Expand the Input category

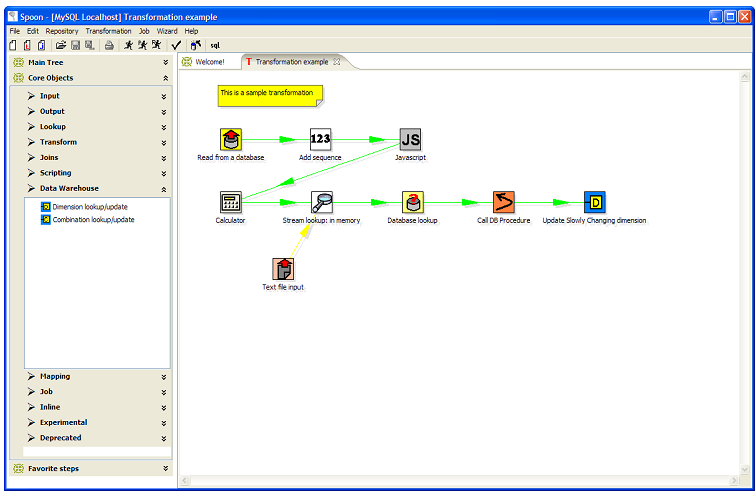pos(49,96)
